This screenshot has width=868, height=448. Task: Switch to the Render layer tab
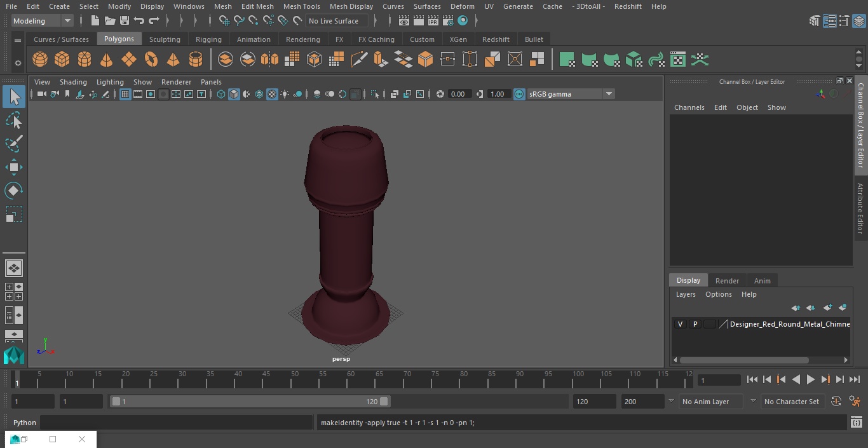tap(727, 281)
